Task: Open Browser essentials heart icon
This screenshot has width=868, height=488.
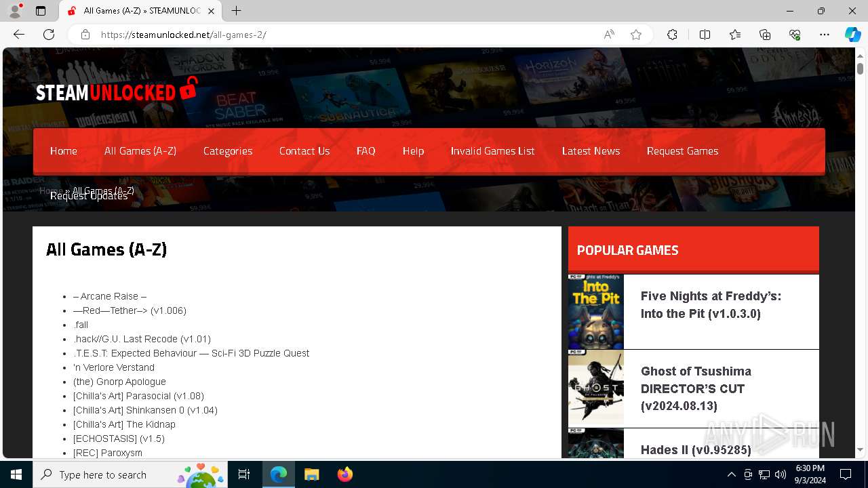Action: click(x=795, y=35)
